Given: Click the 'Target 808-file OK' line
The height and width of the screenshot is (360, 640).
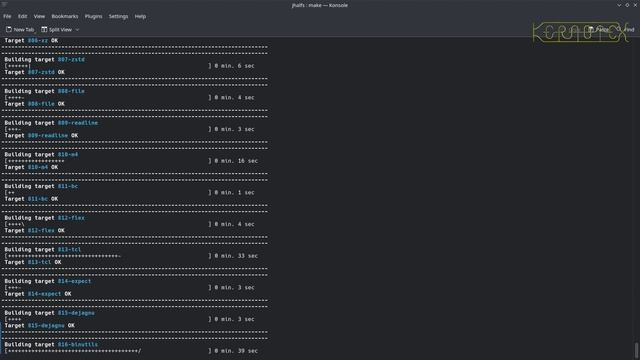Looking at the screenshot, I should coord(35,104).
